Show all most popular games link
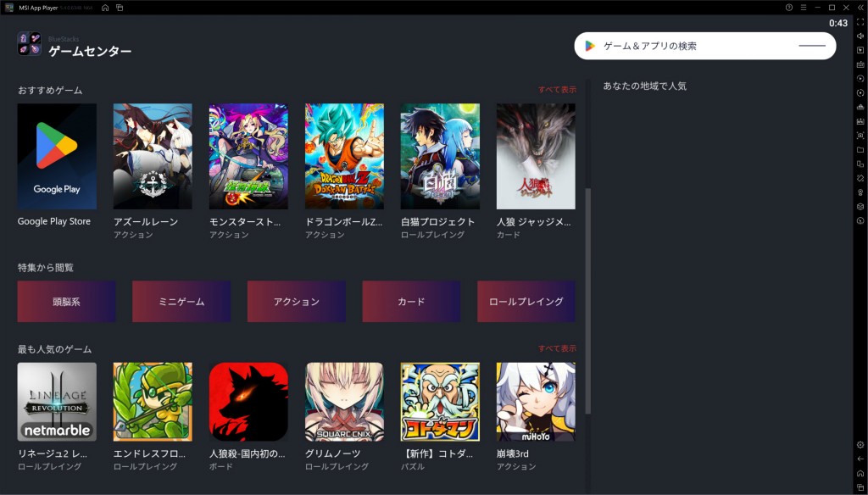 pyautogui.click(x=557, y=349)
